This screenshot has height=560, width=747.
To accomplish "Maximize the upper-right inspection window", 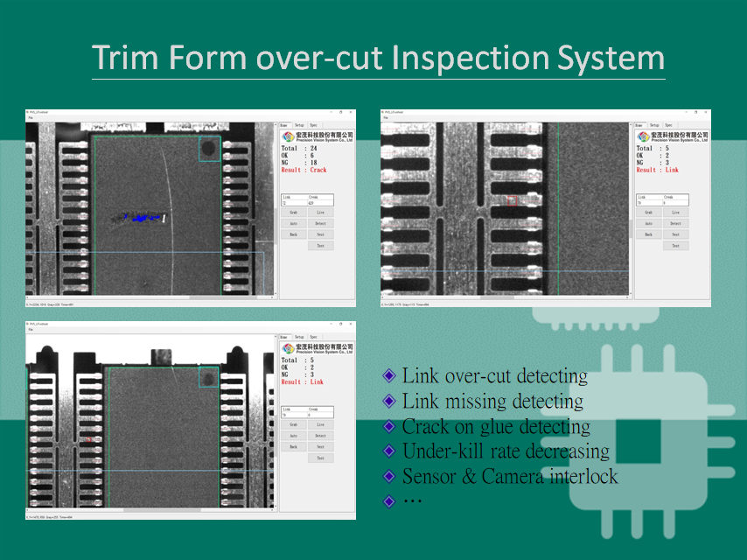I will point(695,113).
